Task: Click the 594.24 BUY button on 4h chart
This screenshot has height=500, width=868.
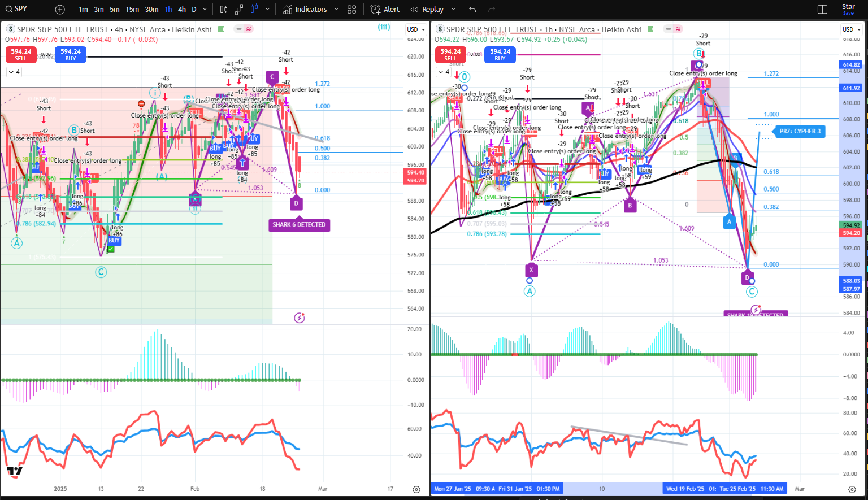Action: 71,55
